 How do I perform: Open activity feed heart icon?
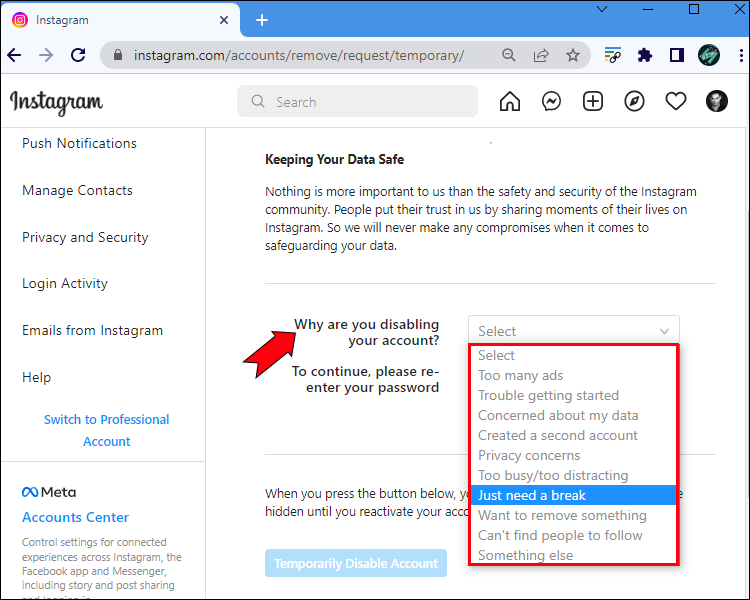676,101
